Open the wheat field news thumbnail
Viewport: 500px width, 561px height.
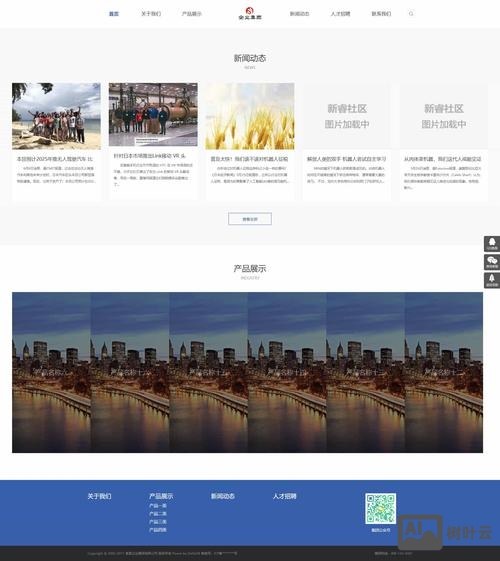coord(250,116)
